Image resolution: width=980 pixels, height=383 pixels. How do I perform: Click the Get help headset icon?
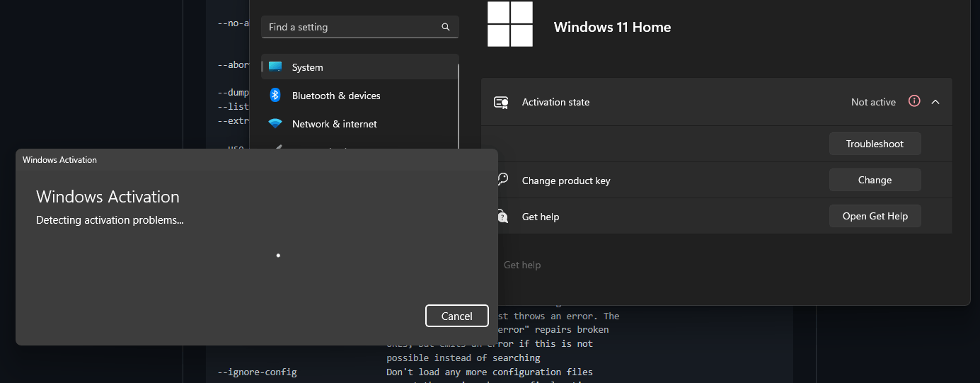[x=502, y=216]
